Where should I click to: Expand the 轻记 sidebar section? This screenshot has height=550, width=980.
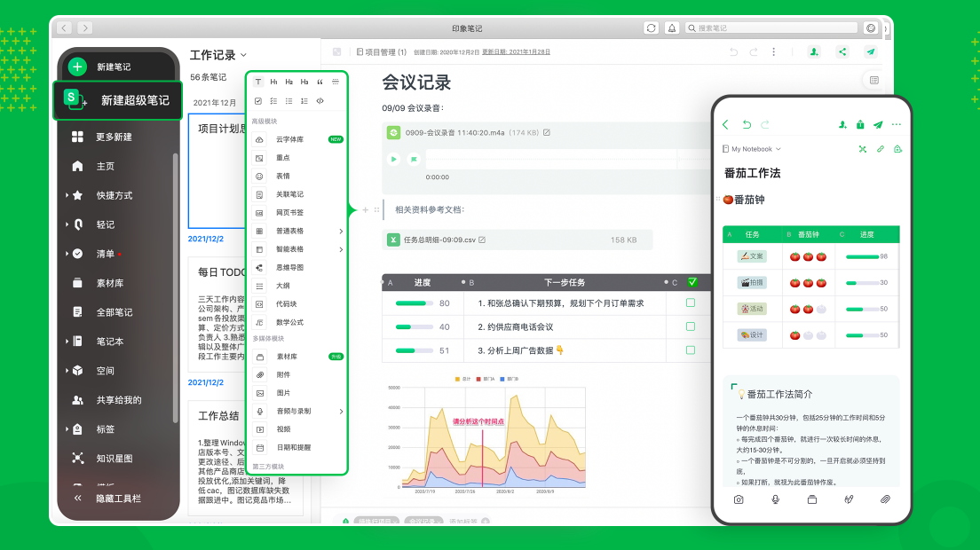point(67,224)
